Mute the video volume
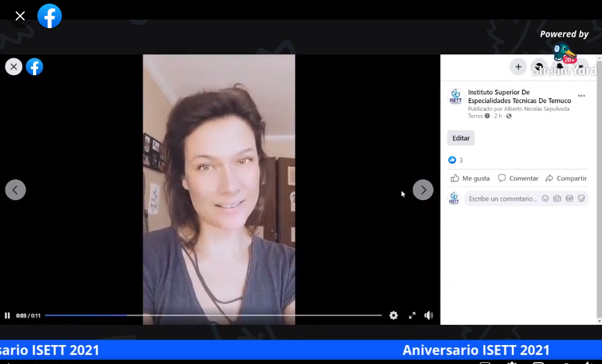The height and width of the screenshot is (364, 602). click(429, 316)
